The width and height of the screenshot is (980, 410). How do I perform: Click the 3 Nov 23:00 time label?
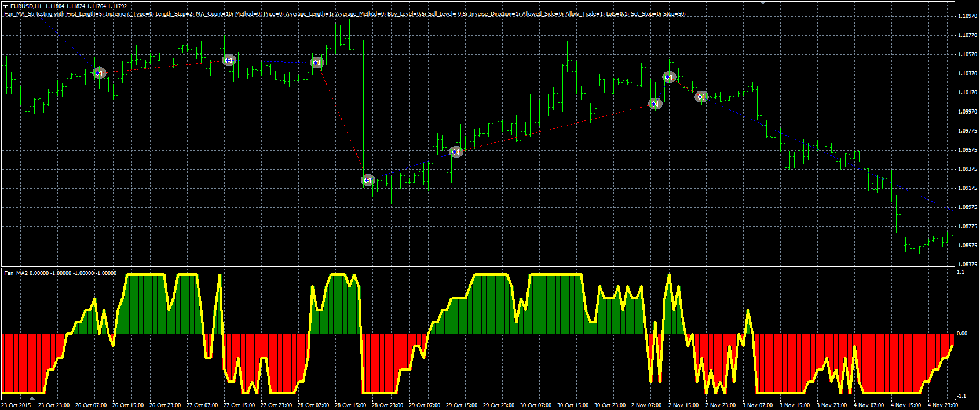pyautogui.click(x=832, y=405)
